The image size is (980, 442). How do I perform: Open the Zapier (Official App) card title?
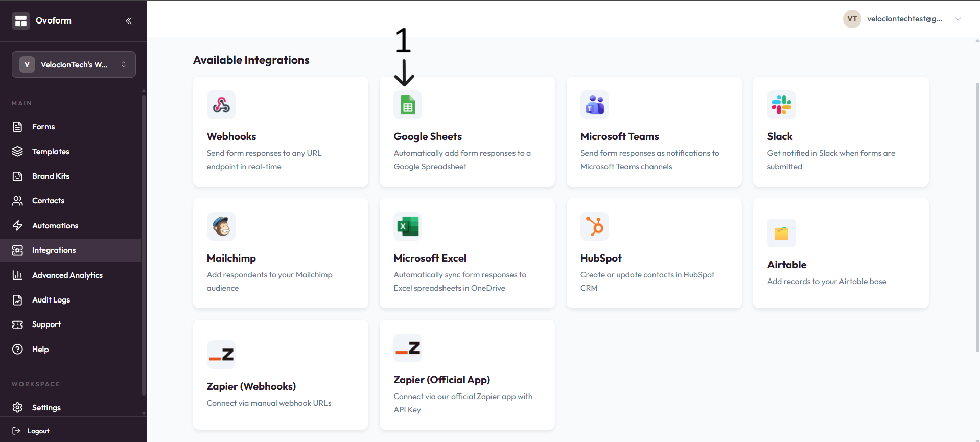pos(442,380)
